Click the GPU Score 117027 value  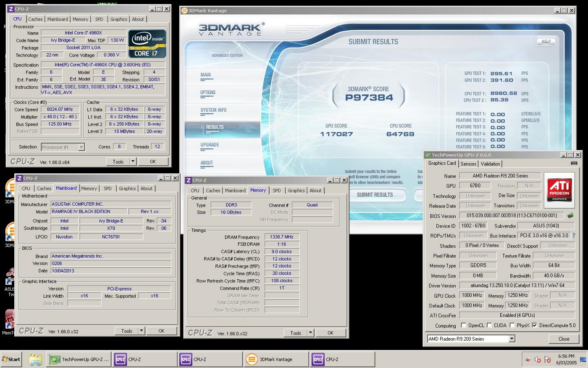336,134
